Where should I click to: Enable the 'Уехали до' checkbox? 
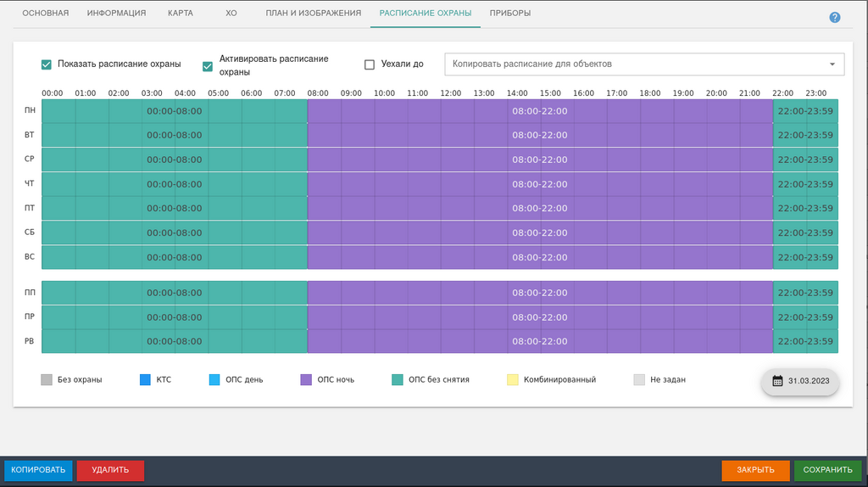coord(369,64)
